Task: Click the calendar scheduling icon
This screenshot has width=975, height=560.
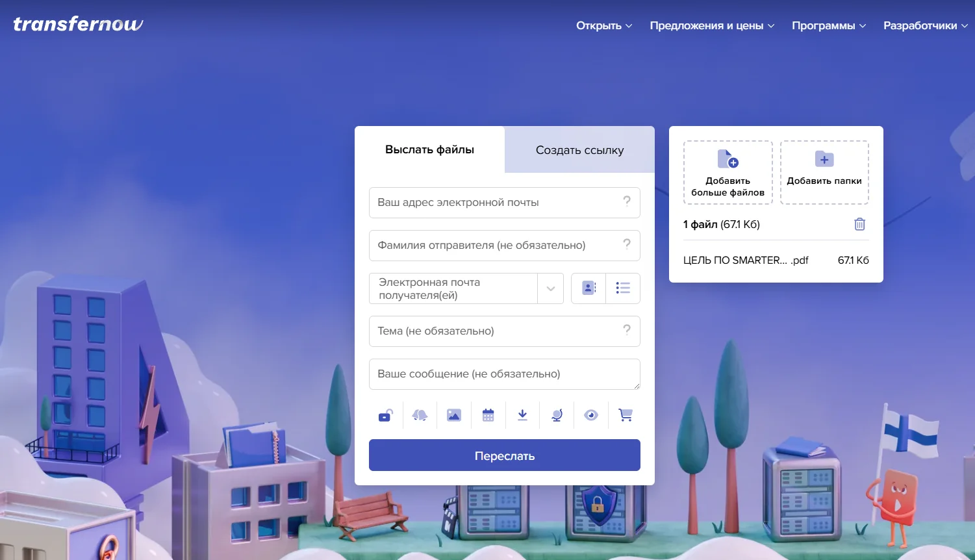Action: (488, 415)
